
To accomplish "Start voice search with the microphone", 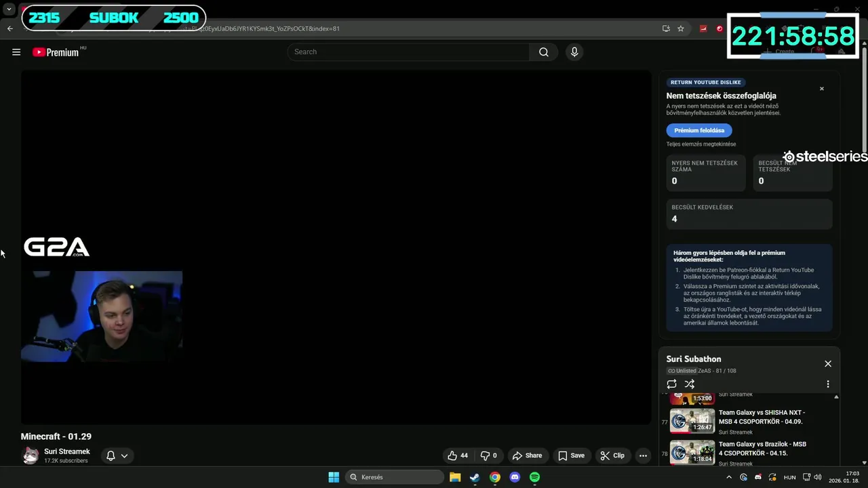I will (x=574, y=52).
